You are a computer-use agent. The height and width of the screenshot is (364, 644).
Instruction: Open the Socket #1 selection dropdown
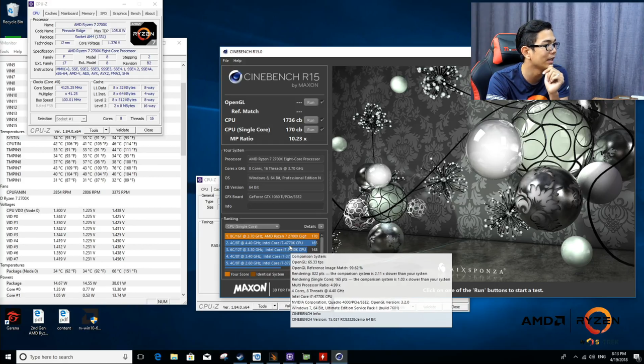click(70, 119)
